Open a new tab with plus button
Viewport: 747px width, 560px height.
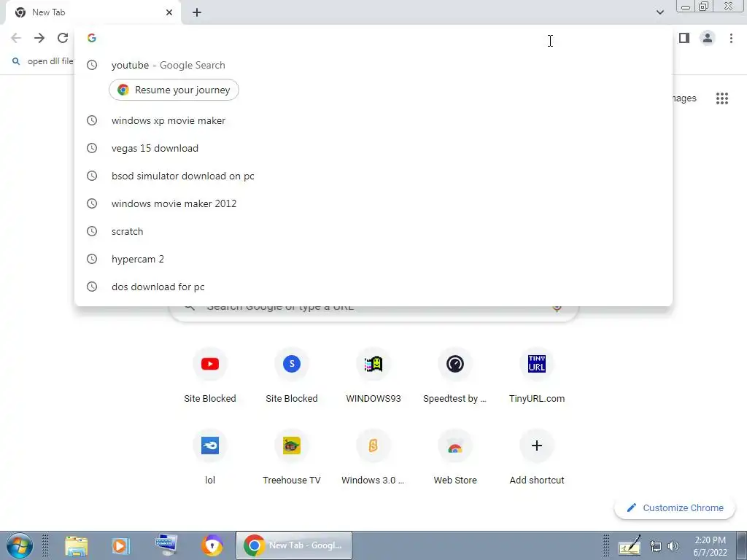coord(197,12)
